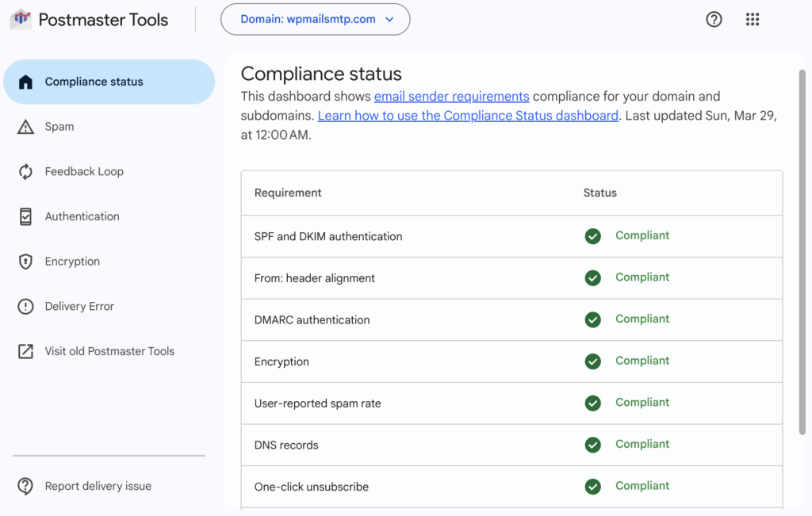Open Learn how to use Compliance Status dashboard link
The width and height of the screenshot is (812, 516).
[468, 116]
